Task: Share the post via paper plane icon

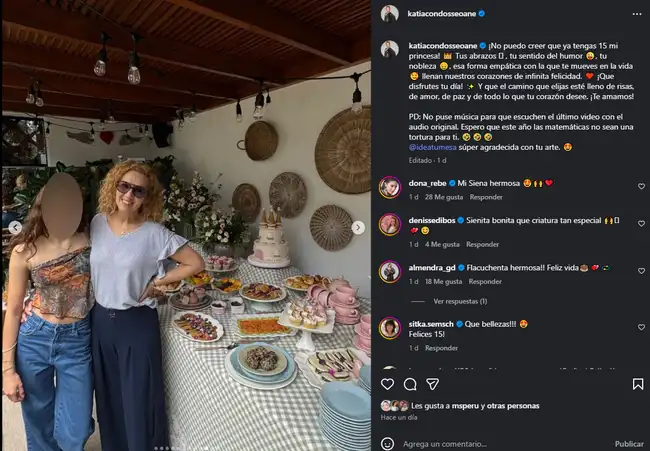Action: 433,384
